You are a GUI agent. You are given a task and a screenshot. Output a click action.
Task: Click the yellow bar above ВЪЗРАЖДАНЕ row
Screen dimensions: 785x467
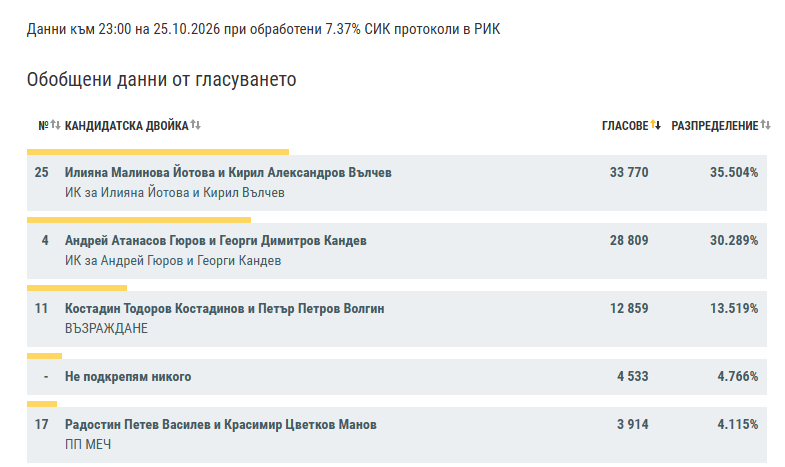77,288
